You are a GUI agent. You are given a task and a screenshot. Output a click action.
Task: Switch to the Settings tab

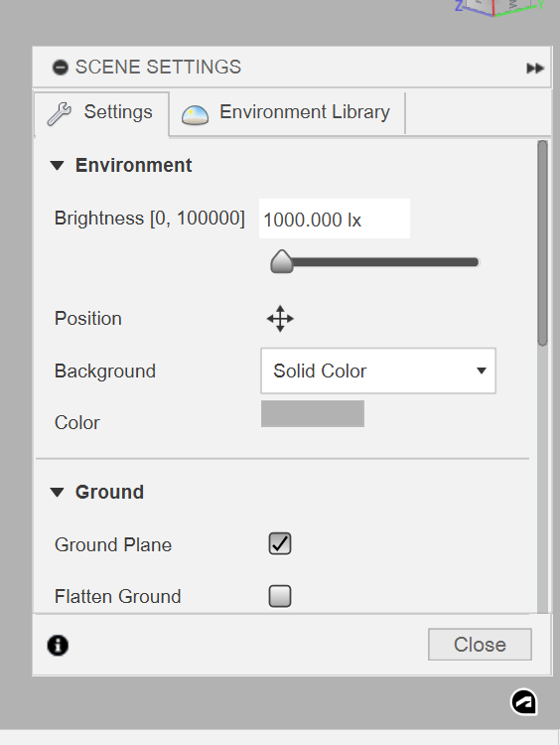[101, 113]
